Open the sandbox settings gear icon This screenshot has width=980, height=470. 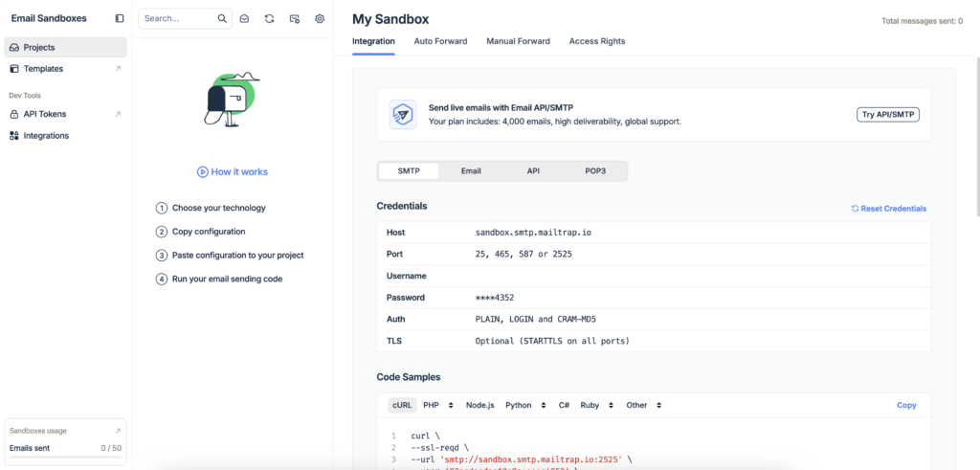click(320, 19)
